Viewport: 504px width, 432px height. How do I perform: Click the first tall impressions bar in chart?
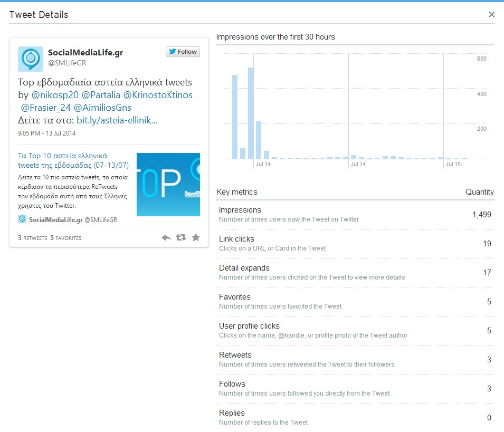point(235,117)
